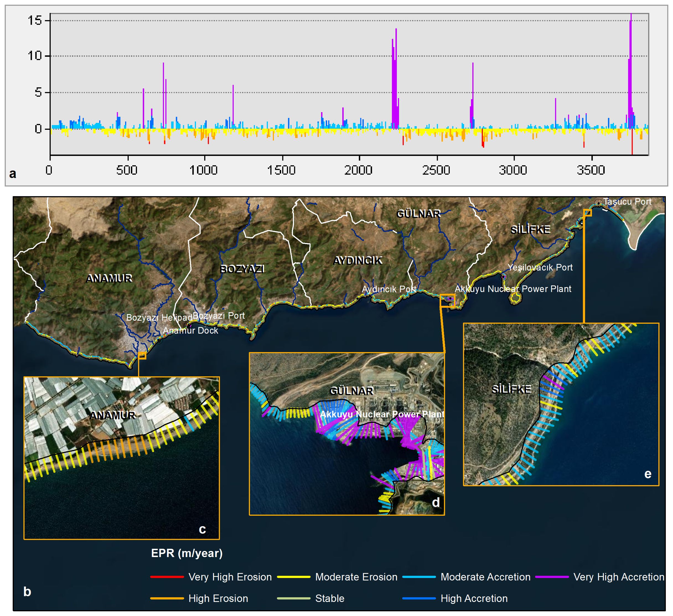Click the yellow Moderate Erosion legend line

click(x=293, y=577)
